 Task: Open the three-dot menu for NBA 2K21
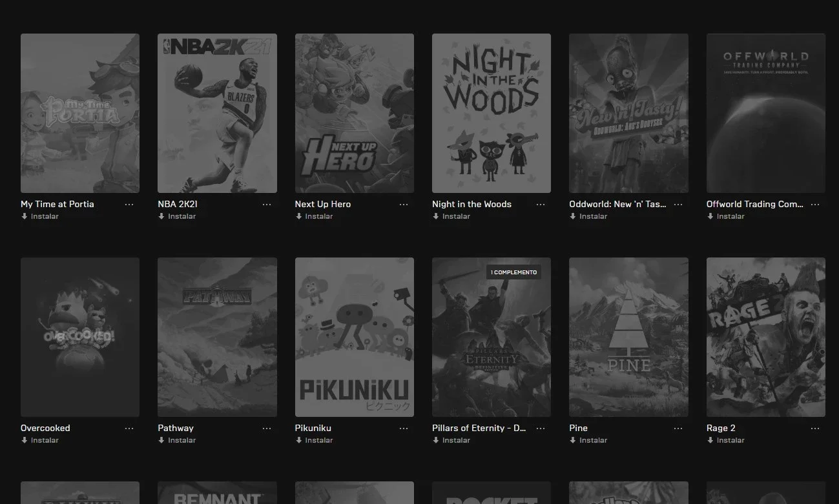[267, 205]
